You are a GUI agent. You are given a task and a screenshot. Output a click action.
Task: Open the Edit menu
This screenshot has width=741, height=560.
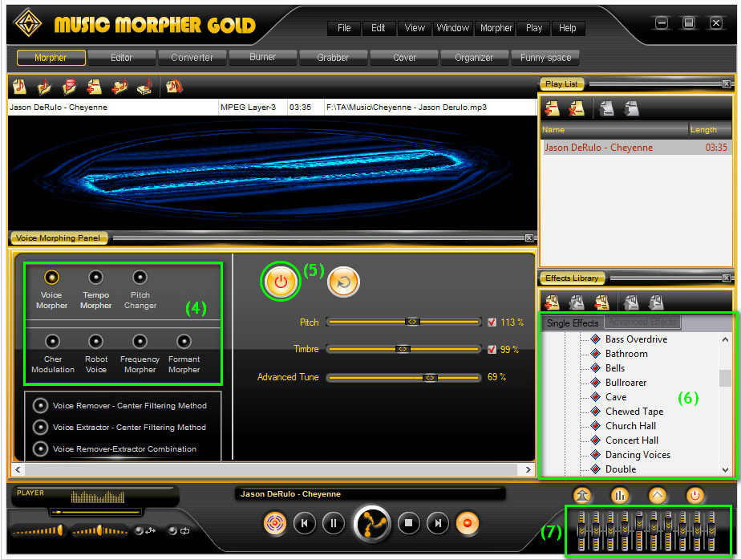(378, 28)
